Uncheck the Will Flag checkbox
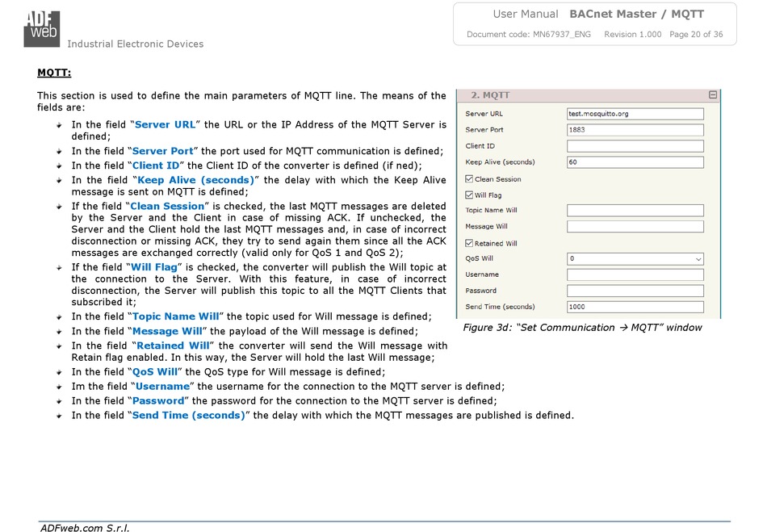 [x=469, y=195]
